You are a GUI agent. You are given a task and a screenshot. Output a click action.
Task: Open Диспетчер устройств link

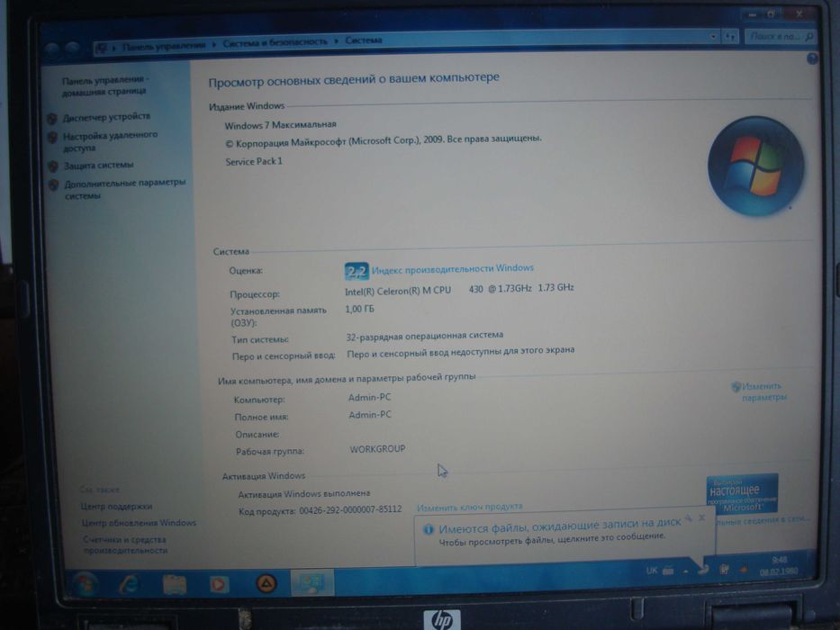pyautogui.click(x=106, y=117)
